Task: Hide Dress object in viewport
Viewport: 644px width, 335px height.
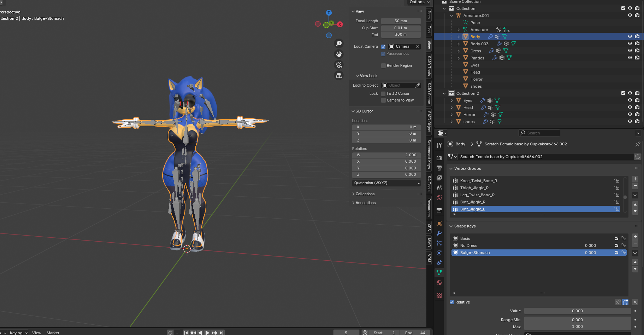Action: pos(630,51)
